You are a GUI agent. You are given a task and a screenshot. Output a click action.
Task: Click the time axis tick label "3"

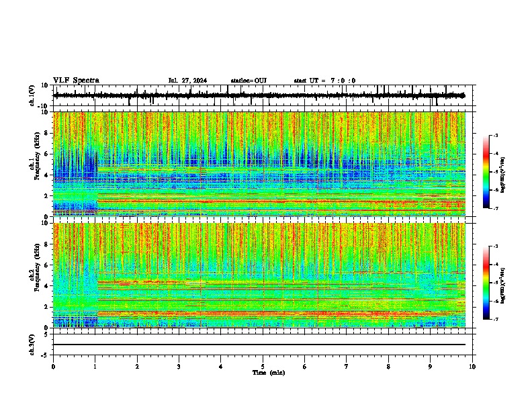tap(179, 367)
